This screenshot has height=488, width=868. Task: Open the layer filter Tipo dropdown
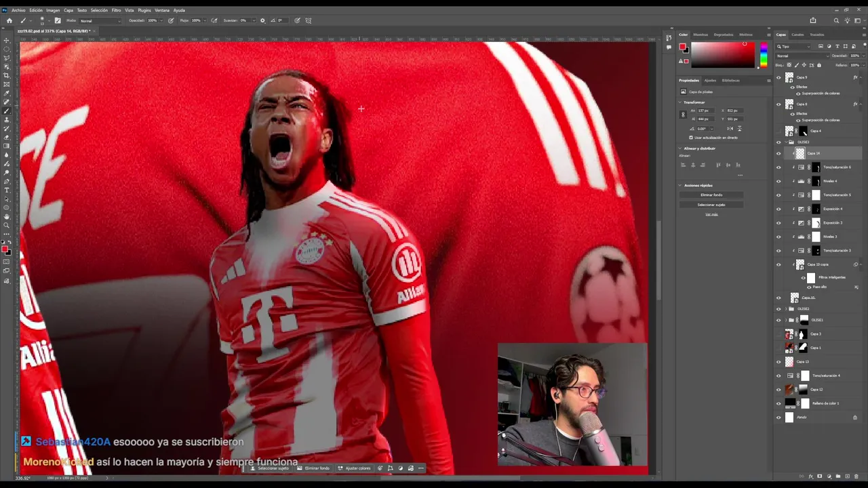(x=793, y=46)
